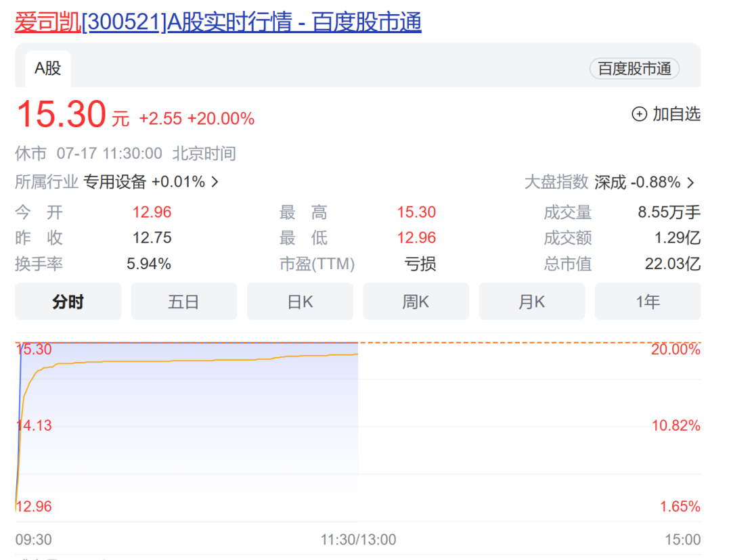Image resolution: width=731 pixels, height=560 pixels.
Task: Click the 换手率 value 5.94%
Action: point(149,264)
